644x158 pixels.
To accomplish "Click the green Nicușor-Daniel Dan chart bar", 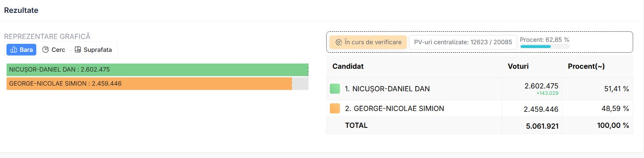I will (x=157, y=70).
